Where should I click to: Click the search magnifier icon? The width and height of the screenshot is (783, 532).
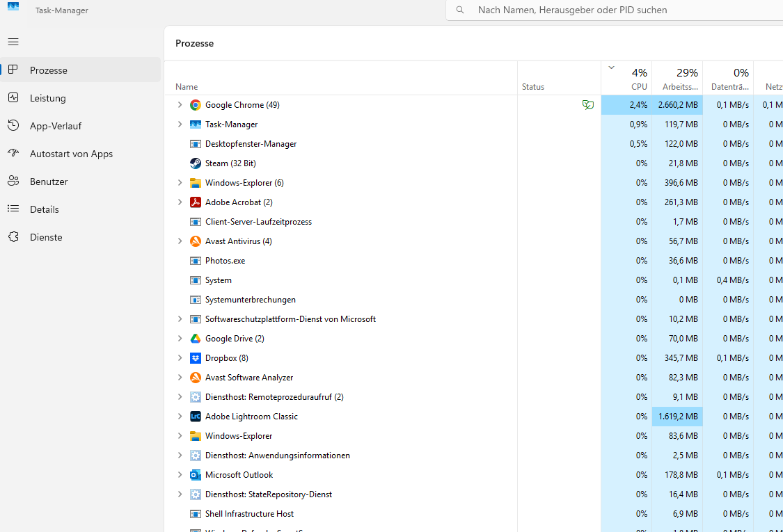pyautogui.click(x=460, y=10)
